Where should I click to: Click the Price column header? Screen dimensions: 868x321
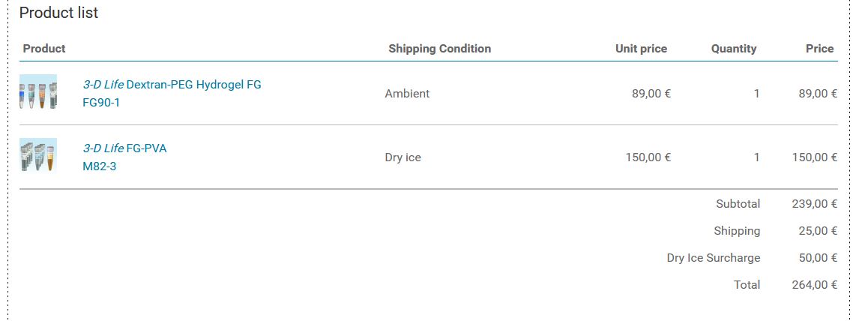[x=819, y=49]
